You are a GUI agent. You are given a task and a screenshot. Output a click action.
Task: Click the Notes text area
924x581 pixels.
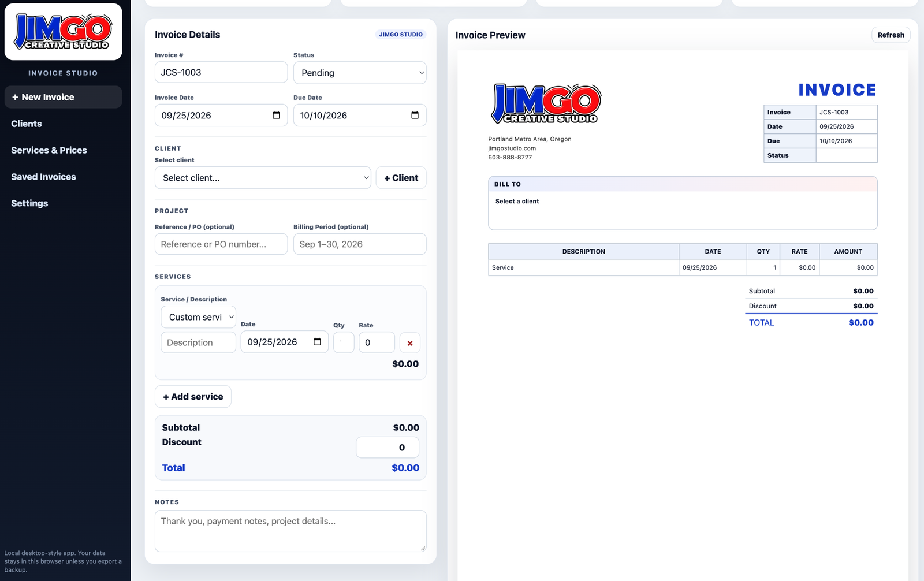click(290, 531)
